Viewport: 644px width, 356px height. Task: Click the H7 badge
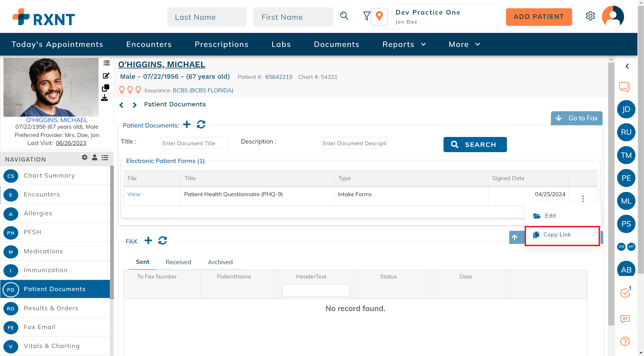[x=631, y=246]
